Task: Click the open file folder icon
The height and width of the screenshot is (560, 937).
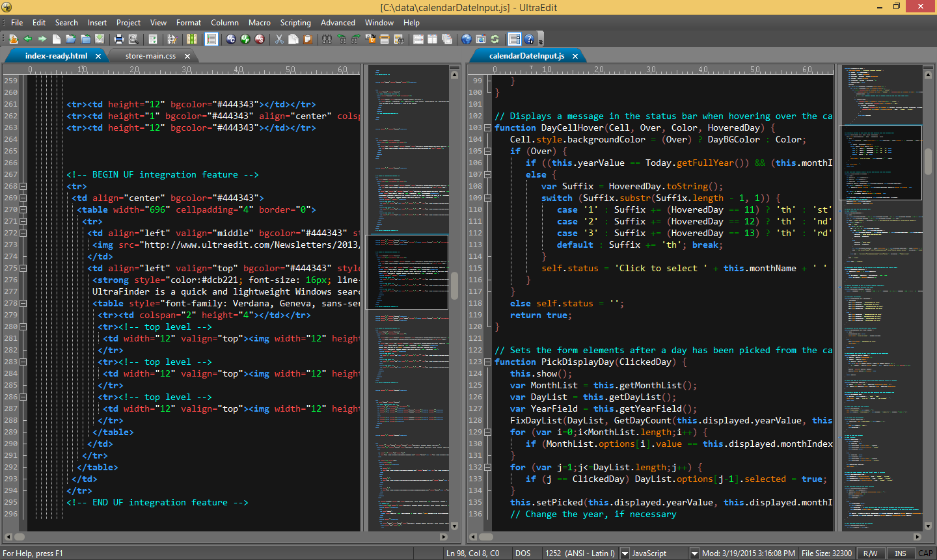Action: coord(71,39)
